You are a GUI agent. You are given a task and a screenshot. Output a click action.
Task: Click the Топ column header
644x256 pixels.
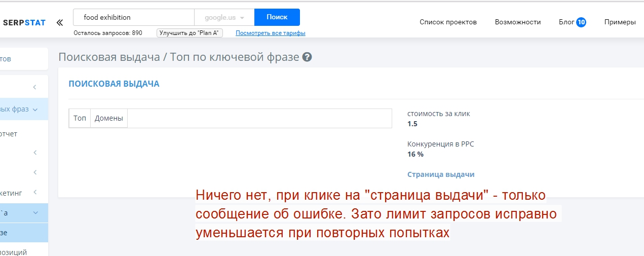pyautogui.click(x=80, y=118)
